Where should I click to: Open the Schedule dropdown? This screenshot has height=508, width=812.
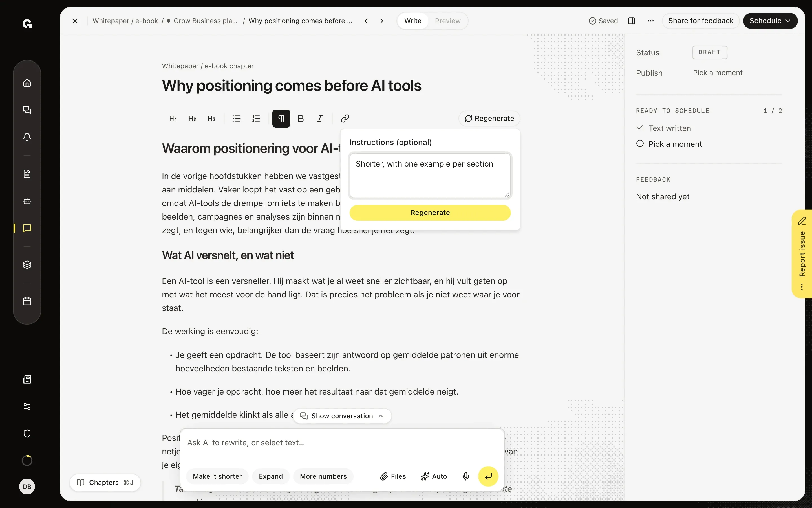(x=770, y=21)
